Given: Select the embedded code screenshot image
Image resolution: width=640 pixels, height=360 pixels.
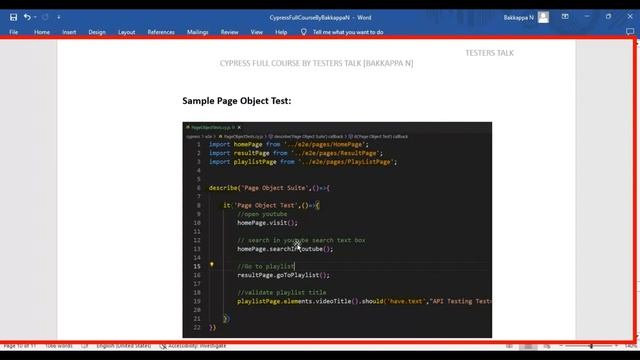Looking at the screenshot, I should (337, 230).
